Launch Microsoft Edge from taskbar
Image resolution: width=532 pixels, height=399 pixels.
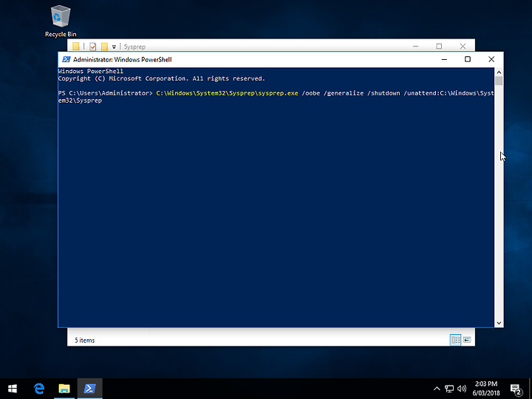coord(39,389)
